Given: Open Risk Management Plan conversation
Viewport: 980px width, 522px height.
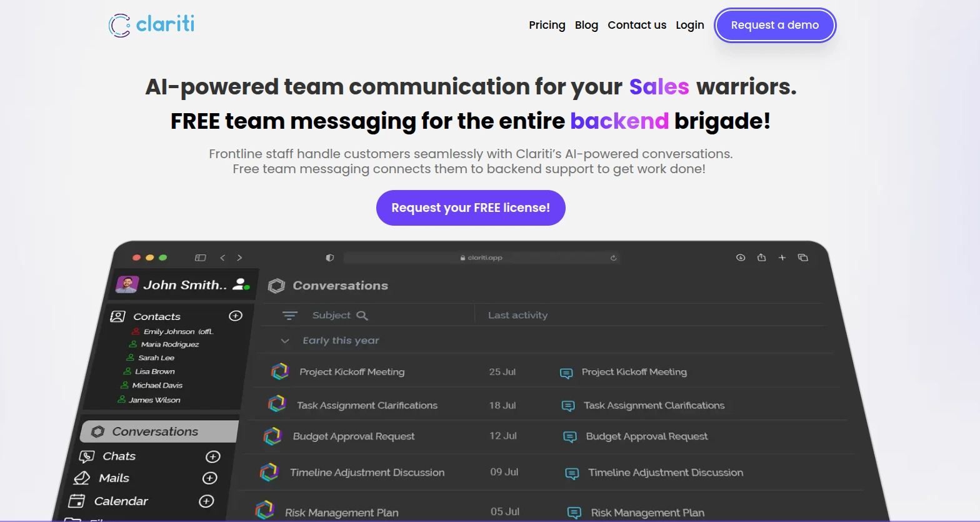Looking at the screenshot, I should (x=341, y=513).
